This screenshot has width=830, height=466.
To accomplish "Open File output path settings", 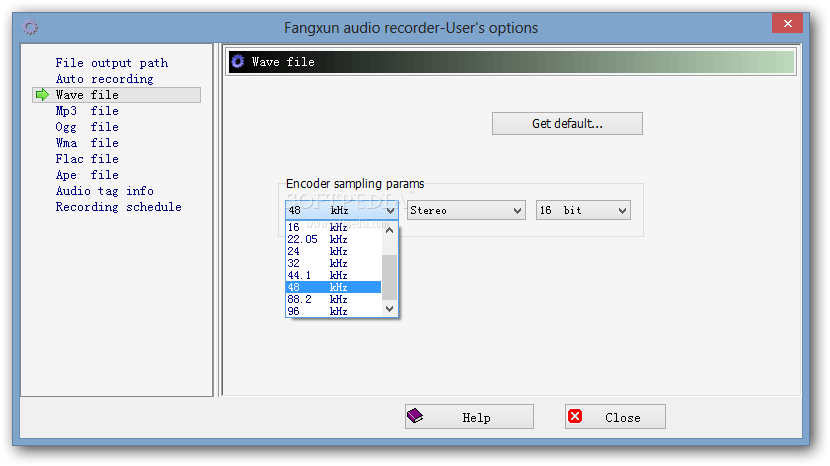I will (112, 63).
